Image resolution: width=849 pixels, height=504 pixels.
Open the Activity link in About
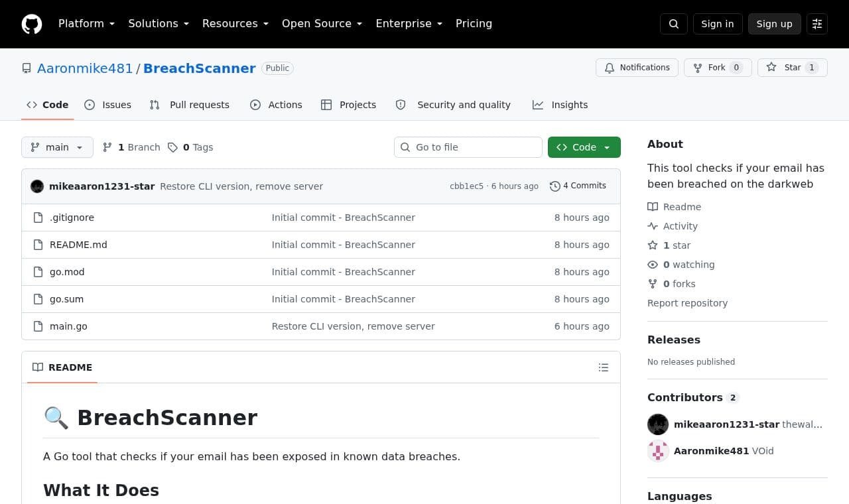point(673,226)
